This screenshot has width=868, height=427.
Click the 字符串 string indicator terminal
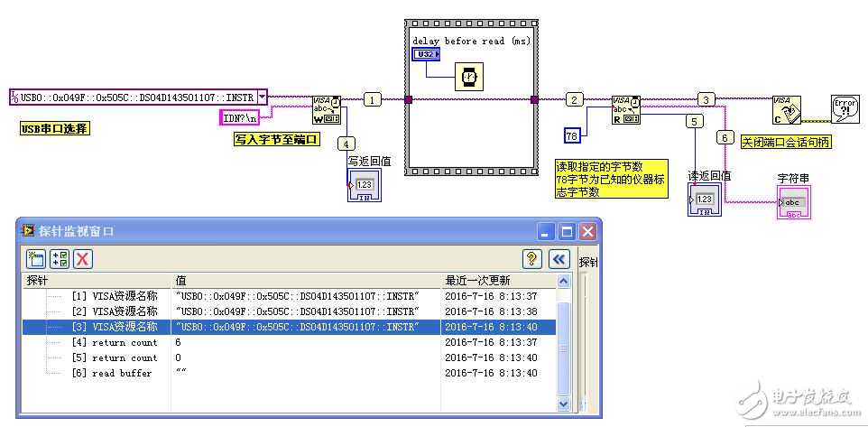pos(794,203)
